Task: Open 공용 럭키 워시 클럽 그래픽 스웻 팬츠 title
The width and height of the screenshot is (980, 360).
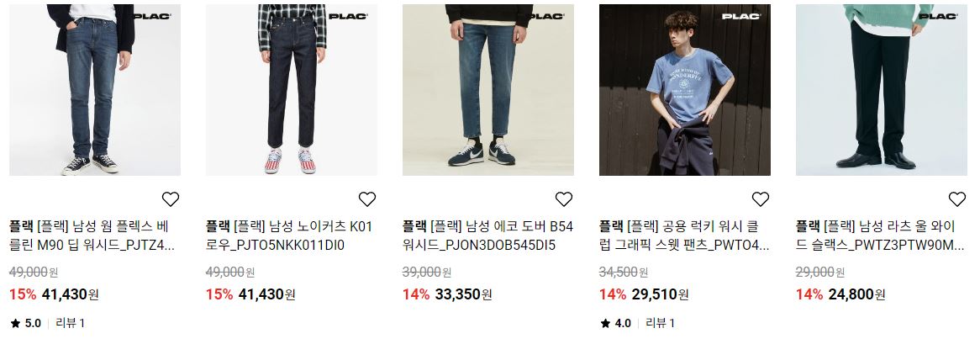Action: click(x=684, y=236)
